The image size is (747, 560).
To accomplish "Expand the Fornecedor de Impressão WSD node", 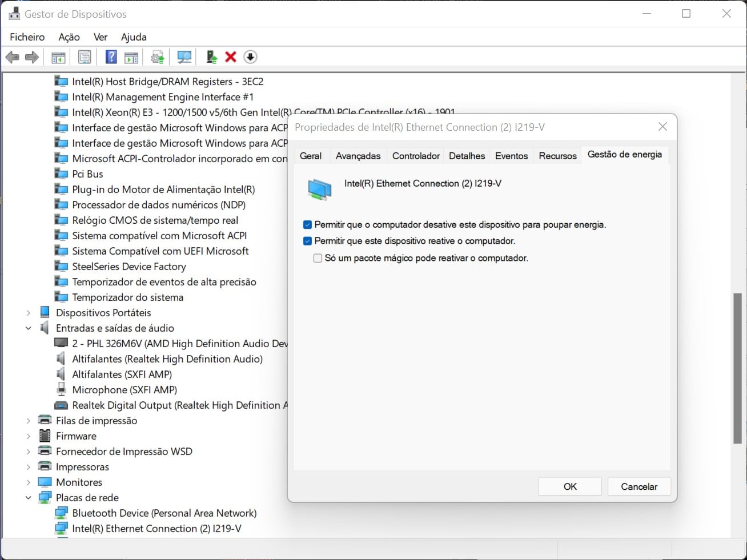I will (x=28, y=452).
